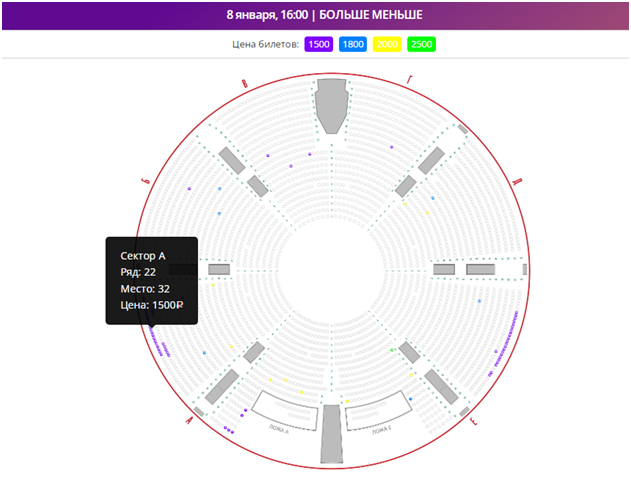Viewport: 631px width, 483px height.
Task: Select the yellow seat under left horizontal aisle block
Action: (x=212, y=287)
